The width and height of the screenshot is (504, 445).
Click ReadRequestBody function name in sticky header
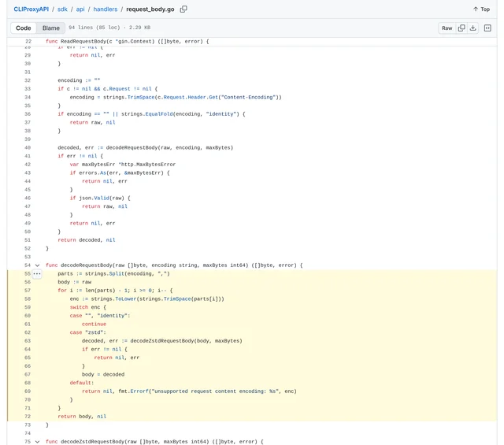pos(83,41)
